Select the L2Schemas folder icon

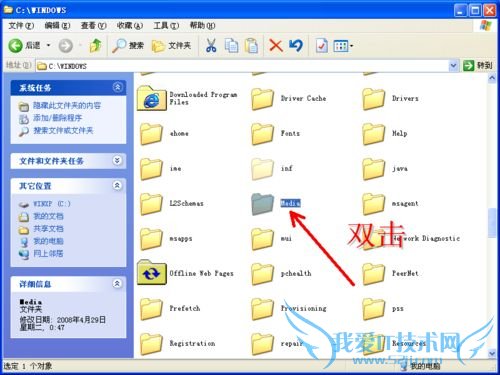coord(151,204)
